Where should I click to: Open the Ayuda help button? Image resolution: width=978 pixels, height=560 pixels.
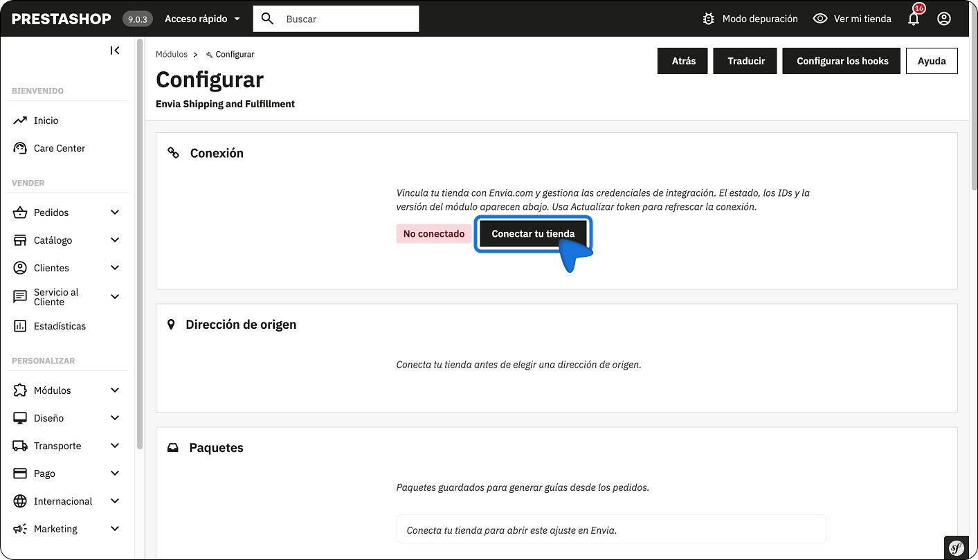click(932, 61)
